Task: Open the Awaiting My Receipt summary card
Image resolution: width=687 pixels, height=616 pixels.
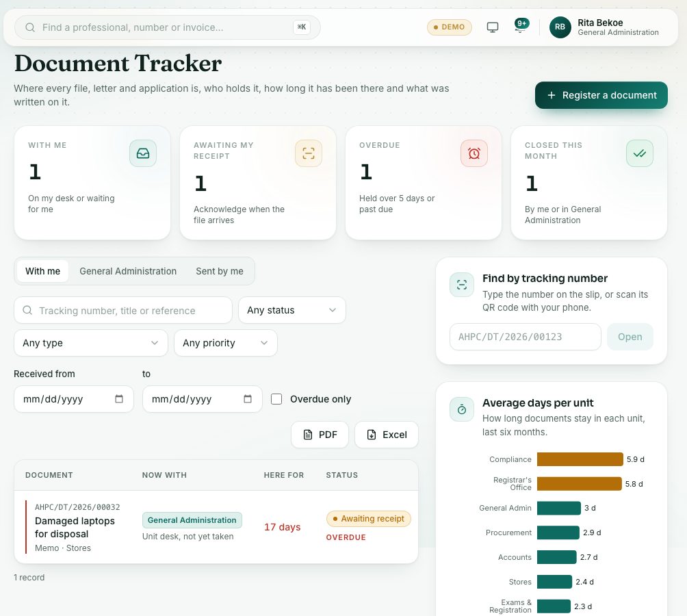Action: pyautogui.click(x=258, y=183)
